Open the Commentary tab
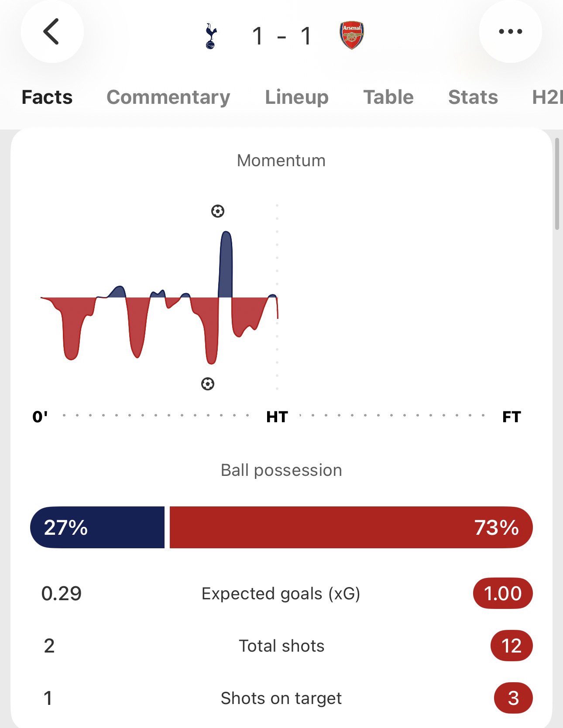 coord(168,97)
